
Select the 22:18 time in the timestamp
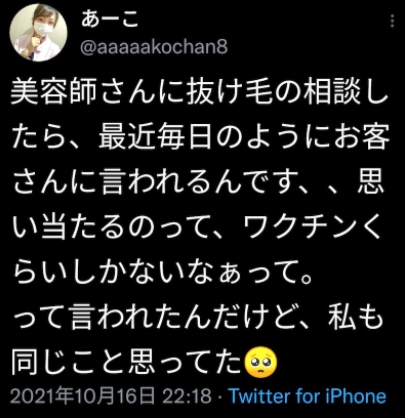187,396
